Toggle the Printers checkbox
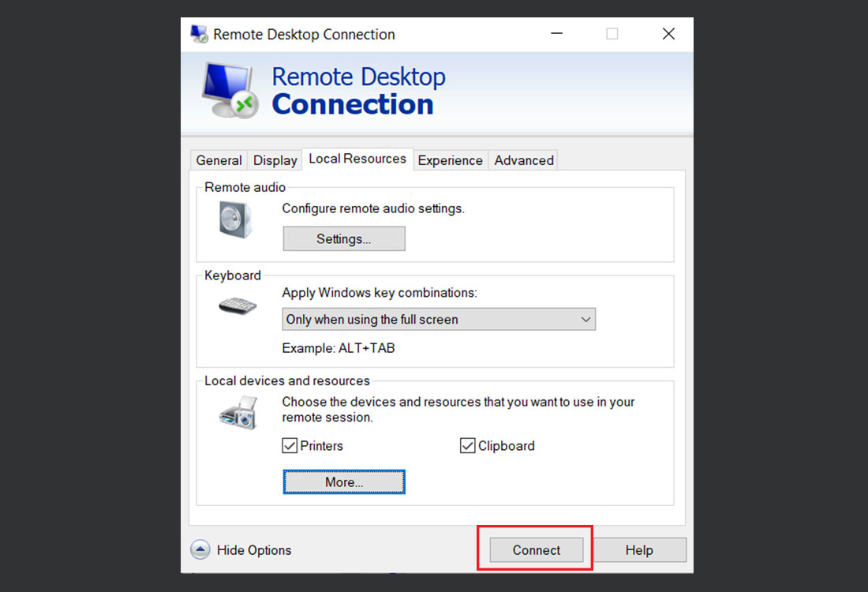 click(x=290, y=446)
